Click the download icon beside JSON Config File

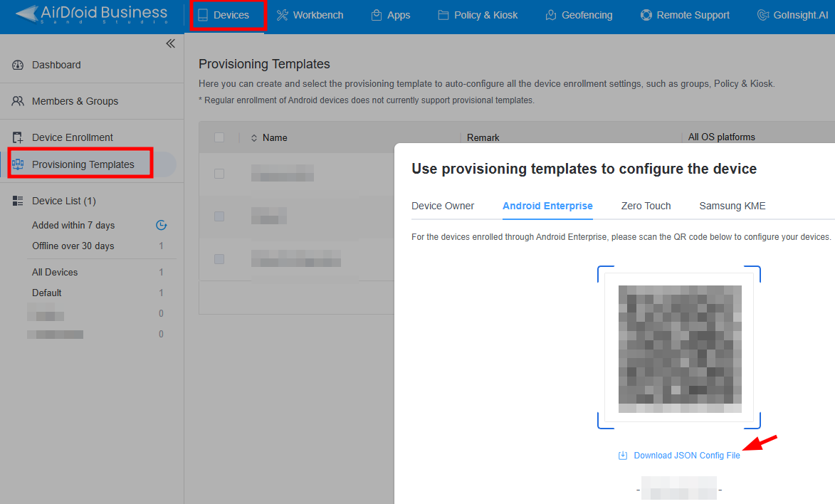[x=623, y=456]
